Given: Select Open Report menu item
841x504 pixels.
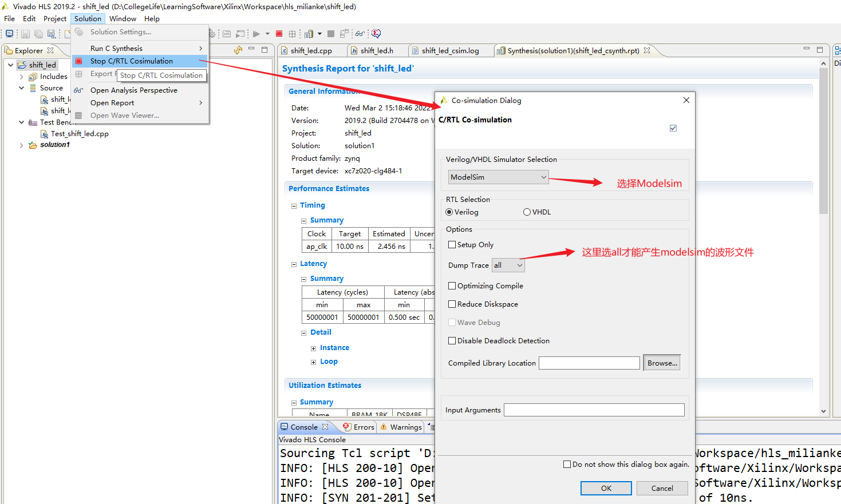Looking at the screenshot, I should point(140,102).
